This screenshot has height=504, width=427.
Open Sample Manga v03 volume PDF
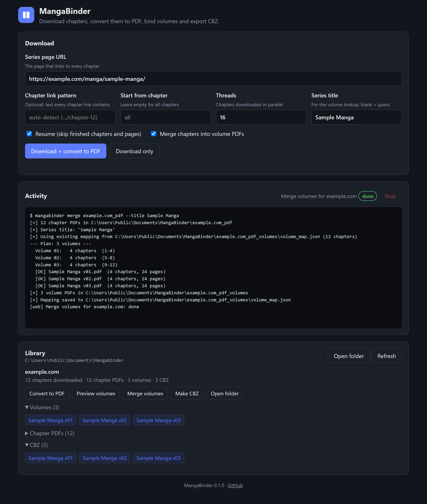point(158,420)
